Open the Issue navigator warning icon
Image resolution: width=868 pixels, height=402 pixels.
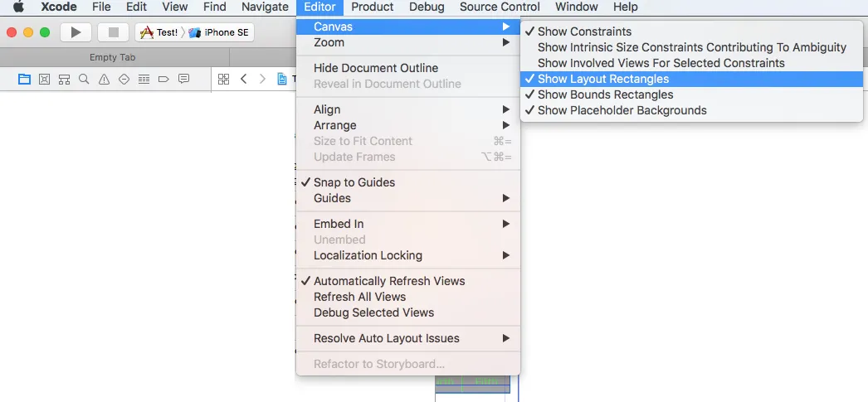coord(104,79)
